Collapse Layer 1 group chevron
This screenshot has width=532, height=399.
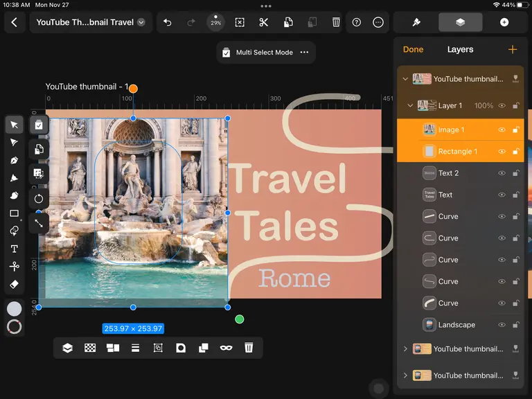(x=410, y=105)
